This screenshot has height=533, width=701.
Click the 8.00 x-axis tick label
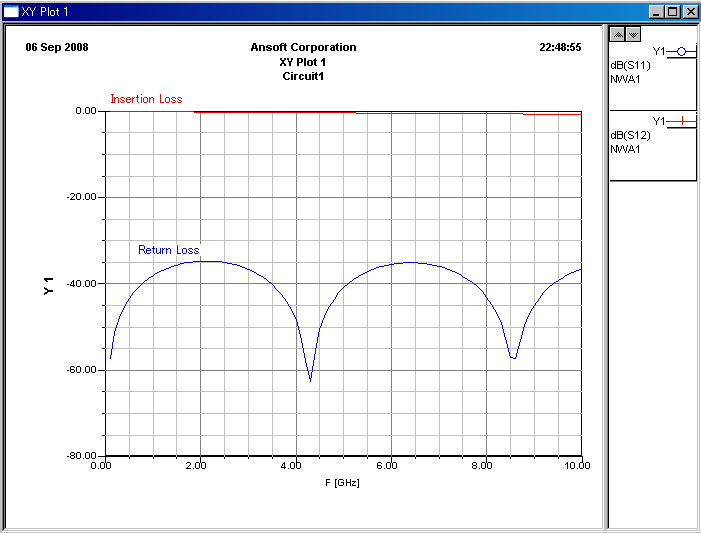point(482,465)
